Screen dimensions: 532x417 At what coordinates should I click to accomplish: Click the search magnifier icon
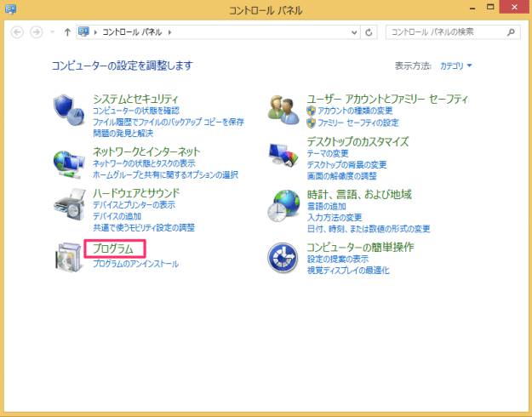pos(511,32)
